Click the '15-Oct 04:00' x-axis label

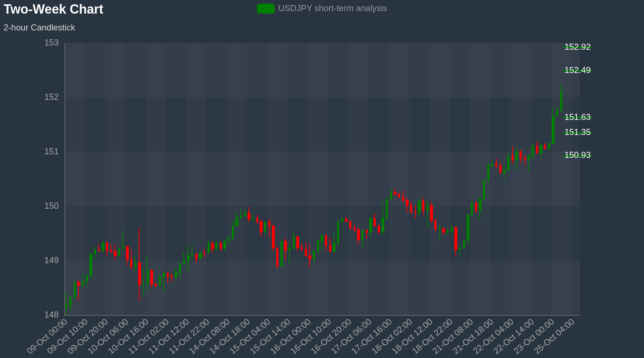click(250, 337)
